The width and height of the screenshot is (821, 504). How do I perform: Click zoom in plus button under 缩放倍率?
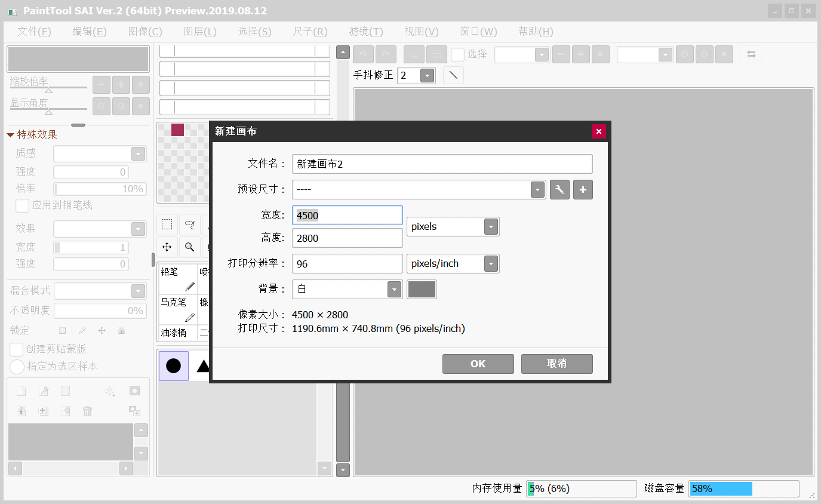(121, 85)
